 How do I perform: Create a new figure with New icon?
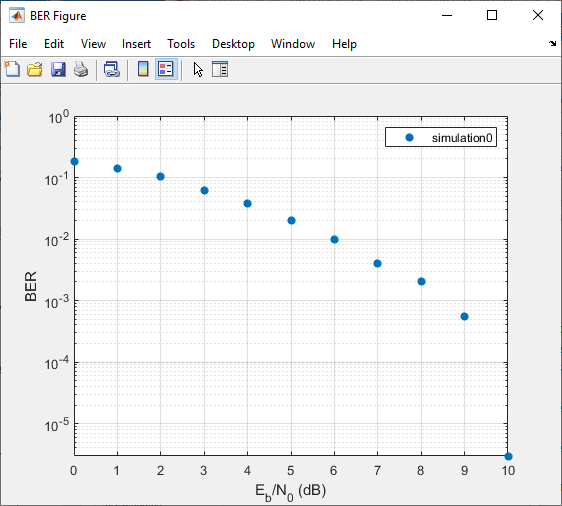12,69
